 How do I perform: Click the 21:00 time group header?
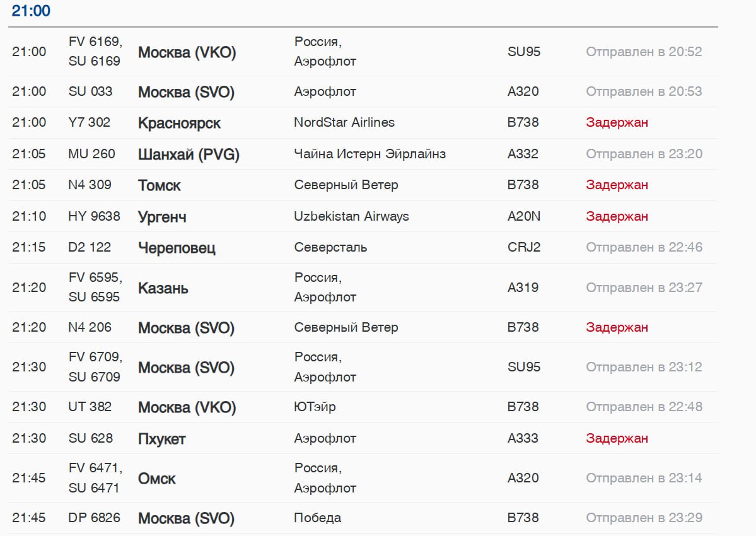click(31, 11)
